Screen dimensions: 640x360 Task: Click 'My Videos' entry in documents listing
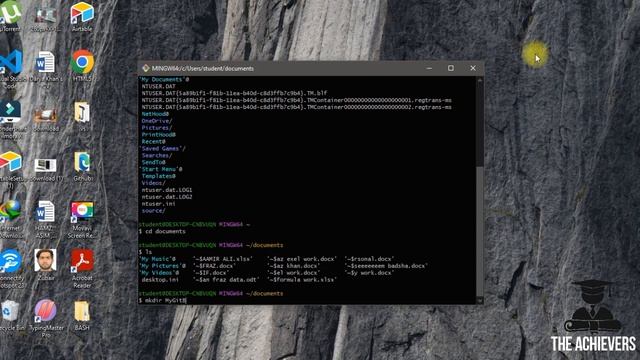[x=159, y=273]
